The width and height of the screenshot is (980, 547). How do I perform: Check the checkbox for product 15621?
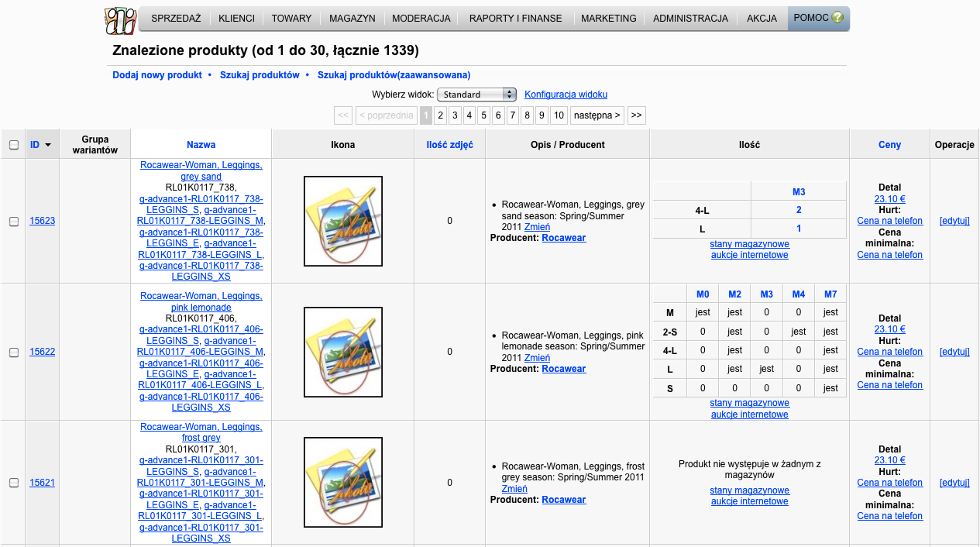(x=14, y=483)
